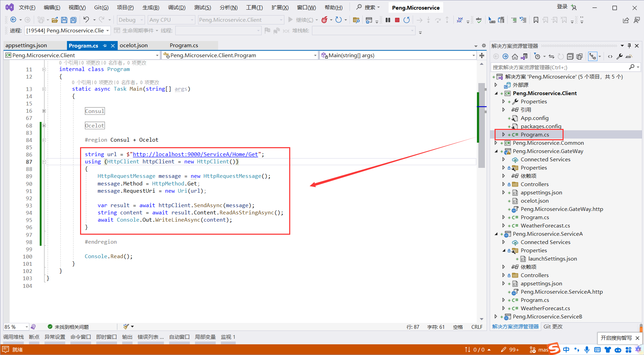Screen dimensions: 644x355
Task: Click the editor vertical scrollbar thumb
Action: point(481,125)
